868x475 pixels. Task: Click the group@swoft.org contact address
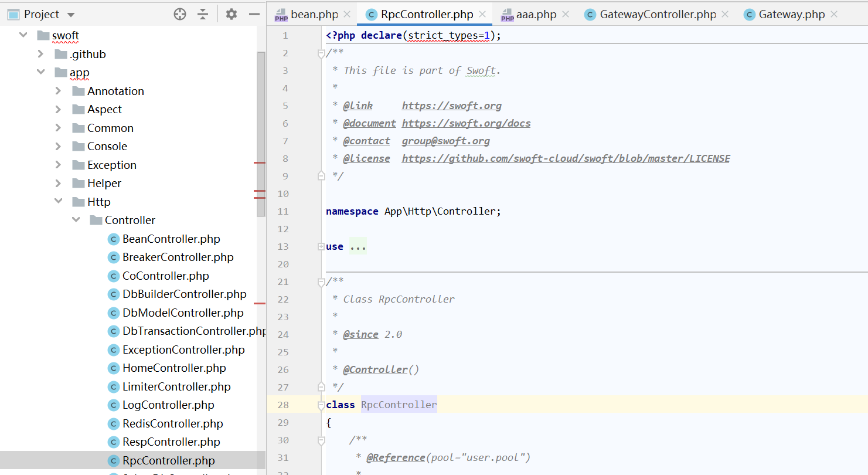coord(446,141)
